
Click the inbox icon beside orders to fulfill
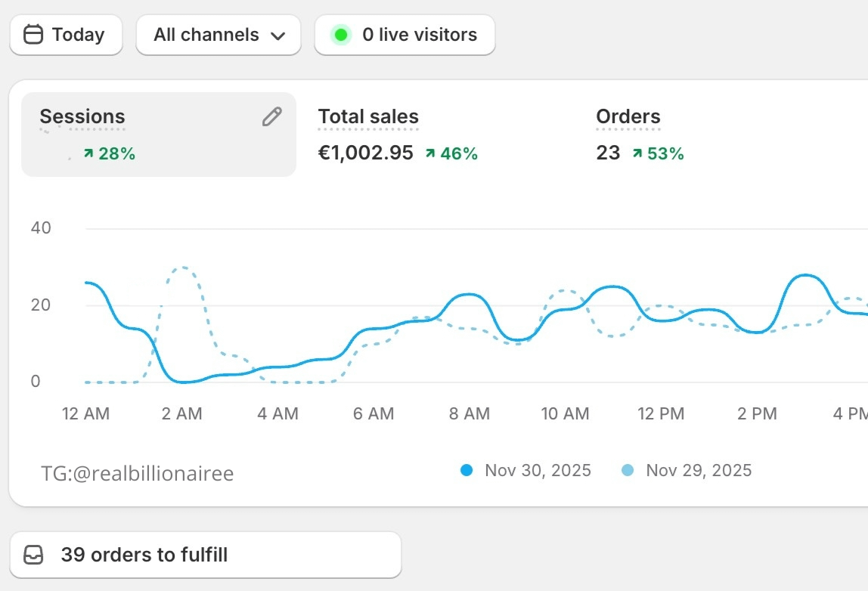pyautogui.click(x=33, y=555)
